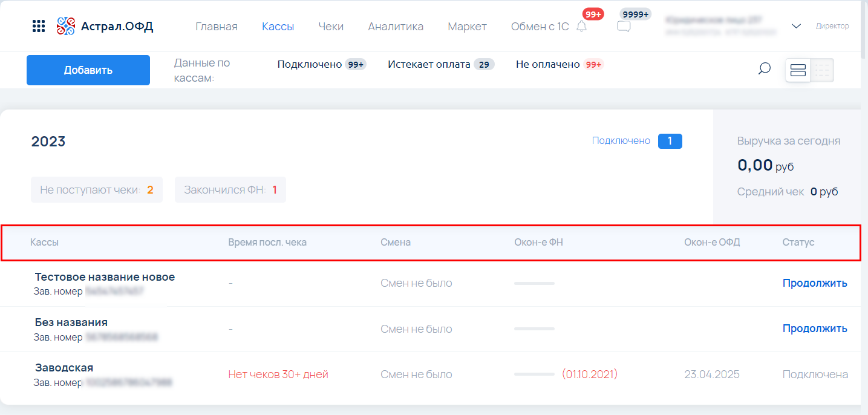Screen dimensions: 868x415
Task: Click the Астрал.ОФД logo
Action: 105,26
